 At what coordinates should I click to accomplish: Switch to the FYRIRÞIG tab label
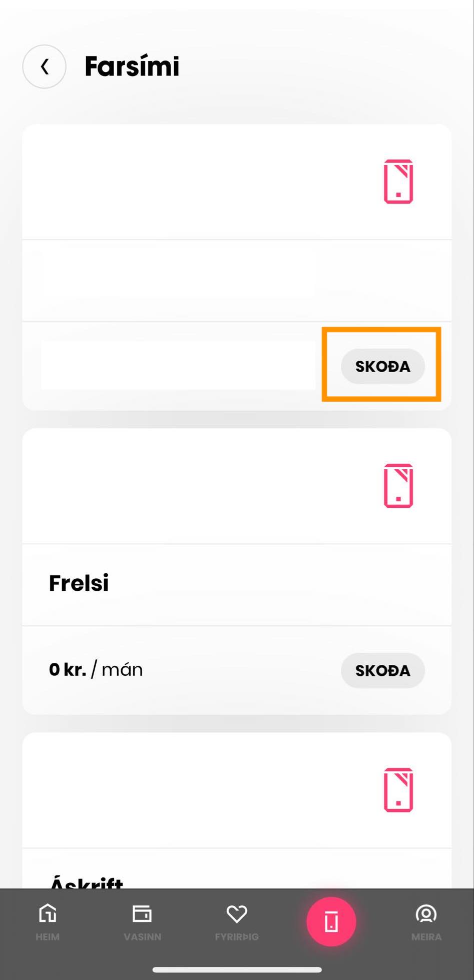click(237, 937)
